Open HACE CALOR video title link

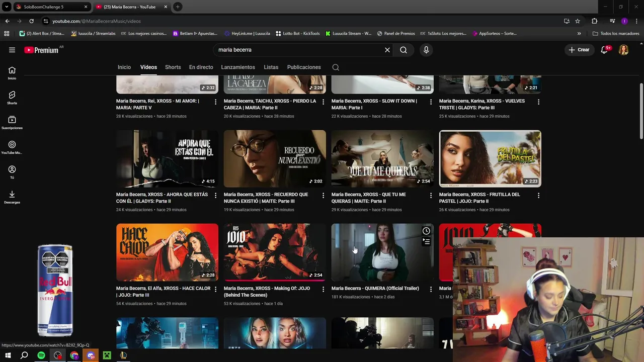(x=163, y=292)
